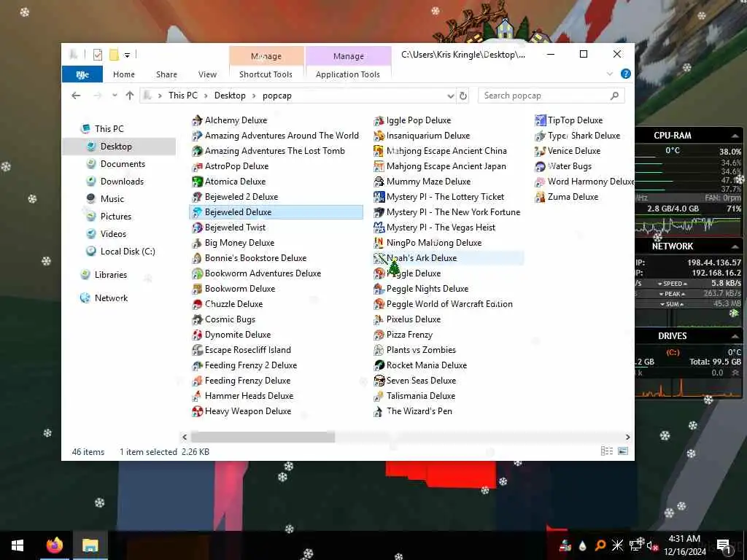Click the TipTop Deluxe icon
Viewport: 747px width, 560px height.
[540, 120]
